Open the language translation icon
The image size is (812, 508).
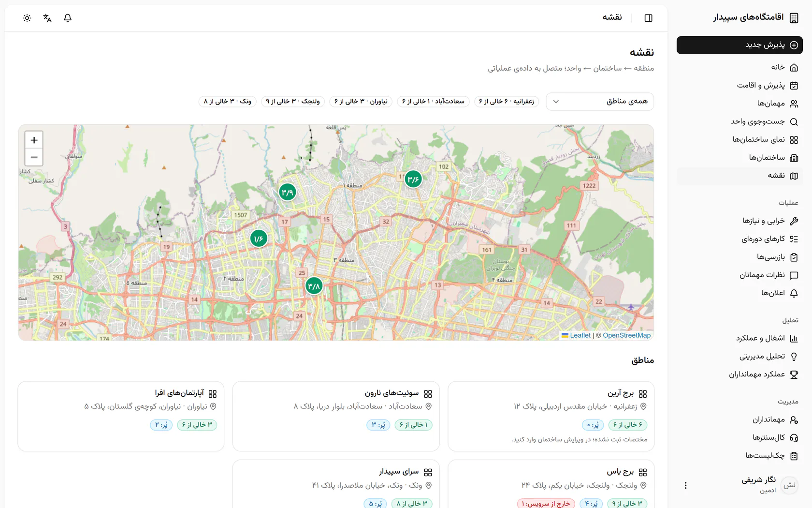(x=47, y=18)
